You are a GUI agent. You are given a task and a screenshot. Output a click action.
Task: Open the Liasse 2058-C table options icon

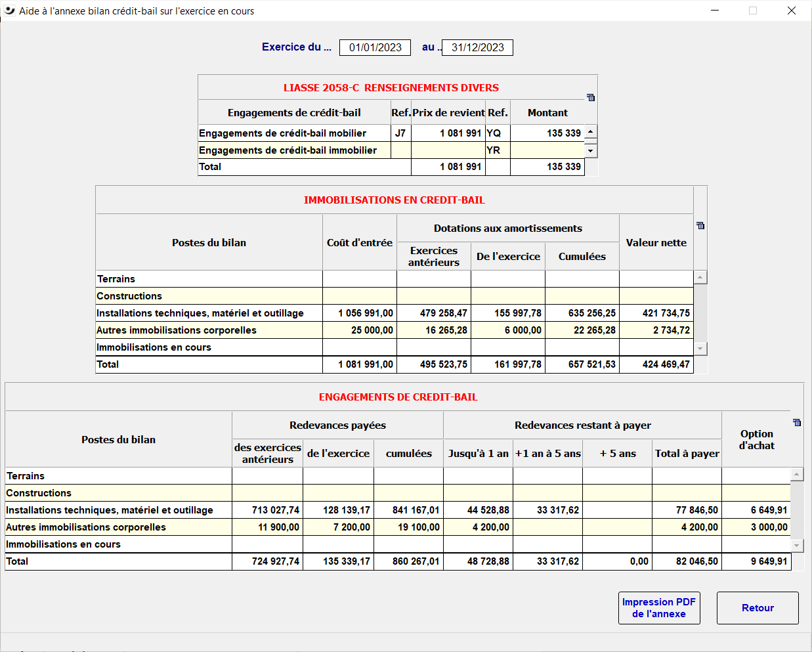point(591,97)
